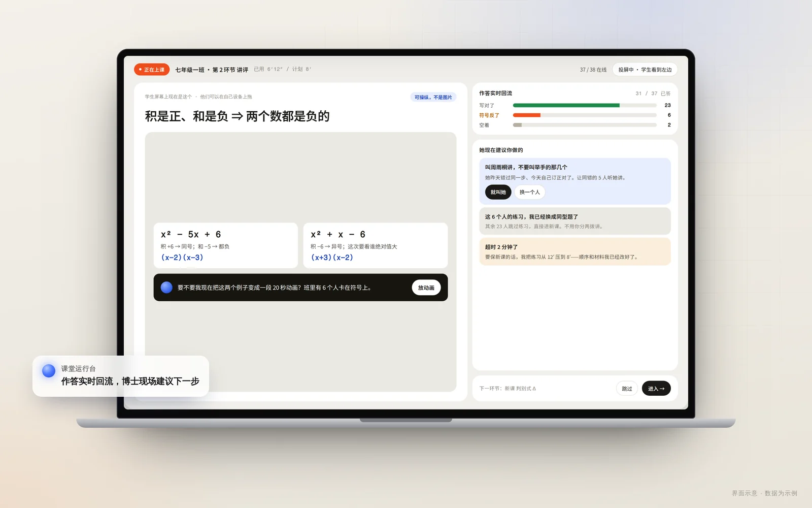The height and width of the screenshot is (508, 812).
Task: Choose 就叫她 to call on the student
Action: [498, 192]
